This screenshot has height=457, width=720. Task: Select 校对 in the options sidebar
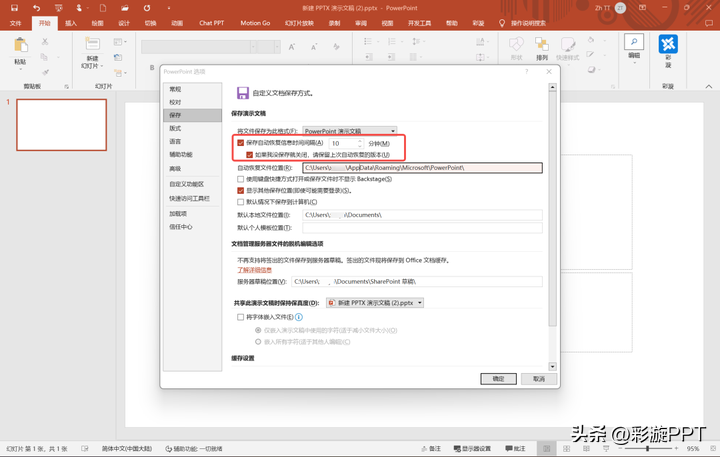pyautogui.click(x=176, y=102)
